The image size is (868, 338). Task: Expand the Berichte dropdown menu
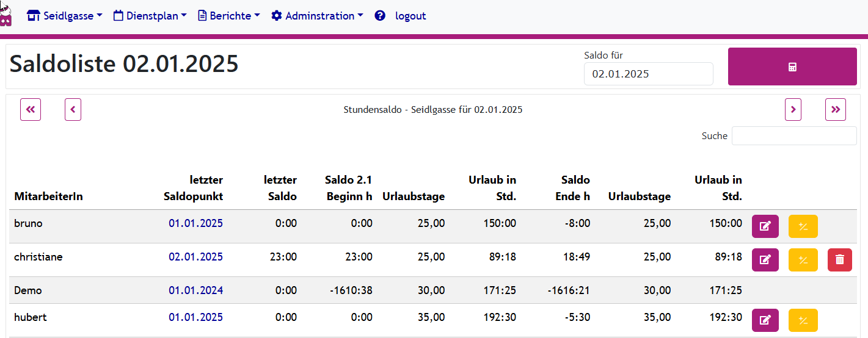tap(229, 16)
